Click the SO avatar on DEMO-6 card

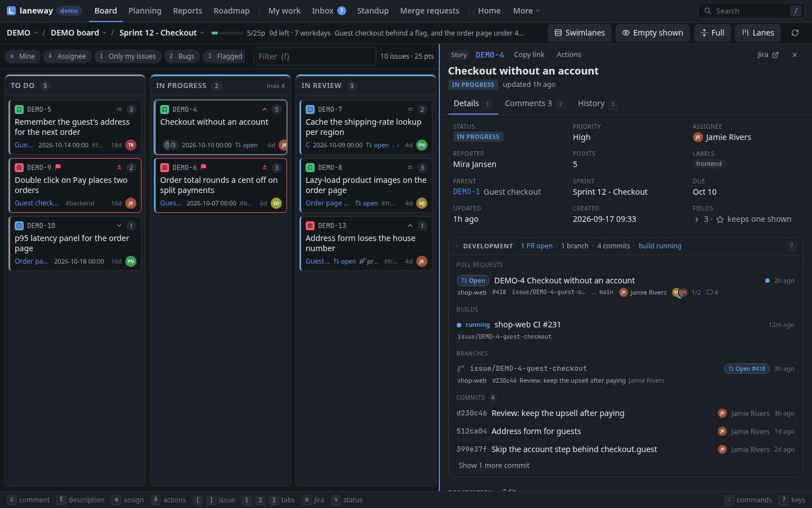(x=276, y=203)
